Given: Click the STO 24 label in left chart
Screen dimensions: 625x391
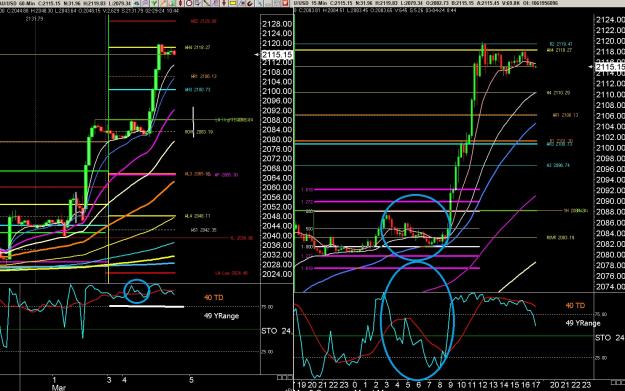Looking at the screenshot, I should (276, 331).
